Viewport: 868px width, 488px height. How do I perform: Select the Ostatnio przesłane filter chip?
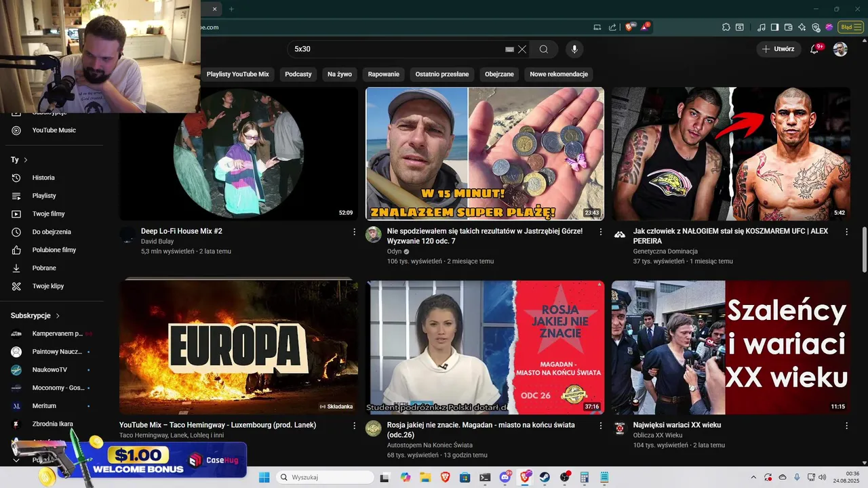[x=442, y=74]
